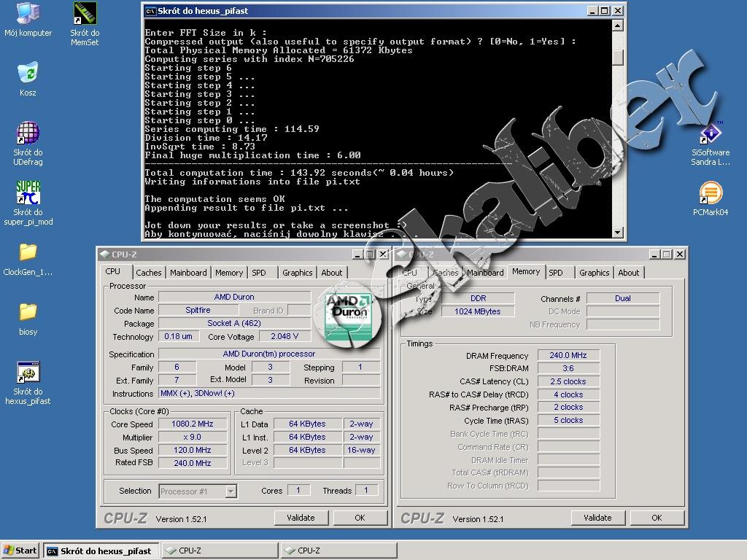Open Graphics tab in right CPU-Z
This screenshot has height=560, width=747.
[x=594, y=273]
